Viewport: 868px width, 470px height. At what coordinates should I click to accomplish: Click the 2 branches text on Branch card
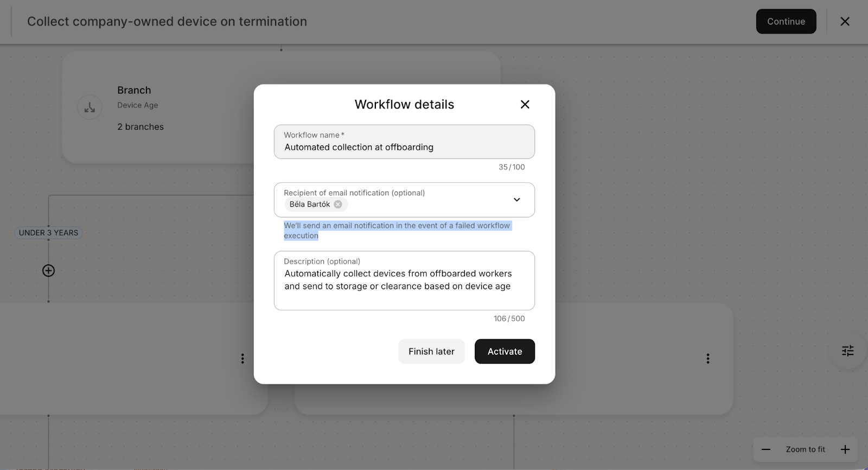[x=141, y=126]
